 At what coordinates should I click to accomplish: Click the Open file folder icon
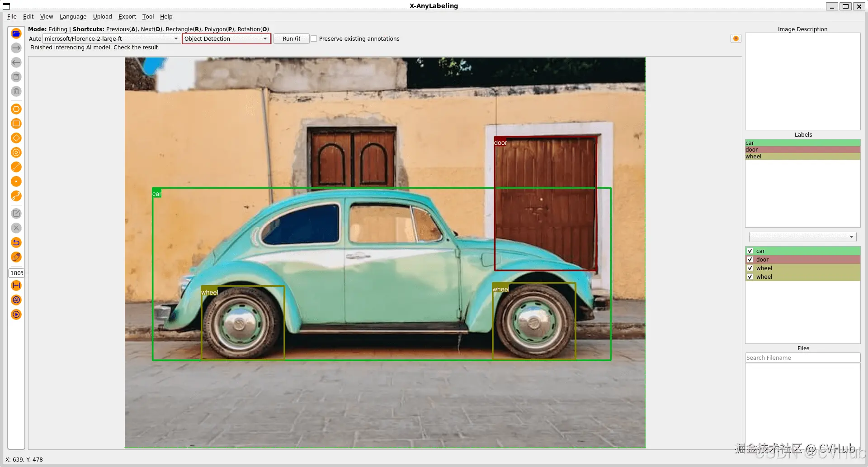pyautogui.click(x=16, y=33)
